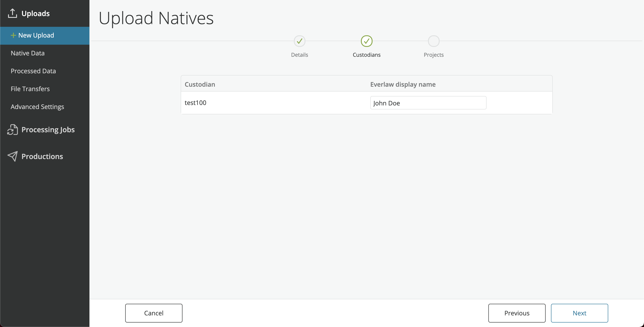Click the Custodians step label
This screenshot has width=644, height=327.
pyautogui.click(x=366, y=55)
